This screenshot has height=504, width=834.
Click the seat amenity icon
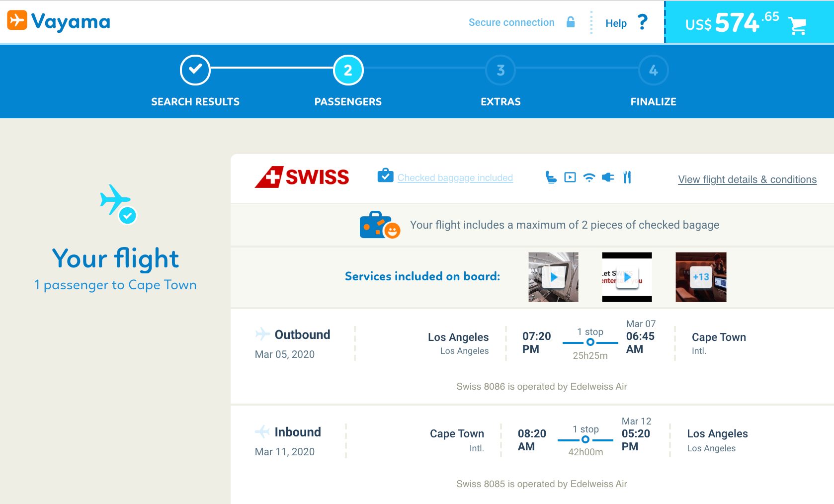pyautogui.click(x=551, y=177)
